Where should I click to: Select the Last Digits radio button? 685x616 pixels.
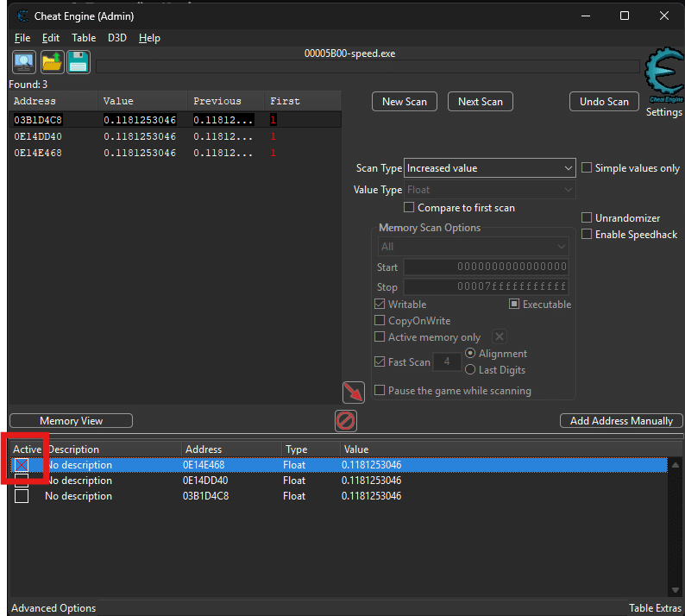tap(470, 369)
